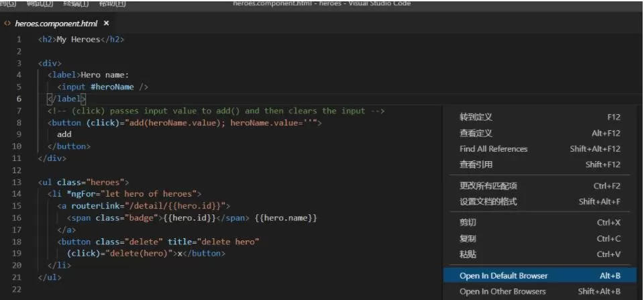Viewport: 644px width, 300px height.
Task: Choose 查看引用 in the context menu
Action: point(539,165)
